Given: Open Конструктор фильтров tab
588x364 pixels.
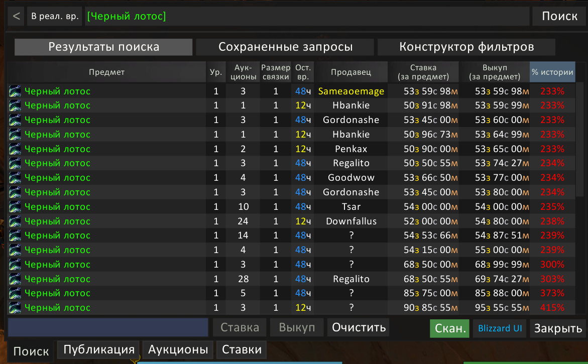Looking at the screenshot, I should [466, 47].
